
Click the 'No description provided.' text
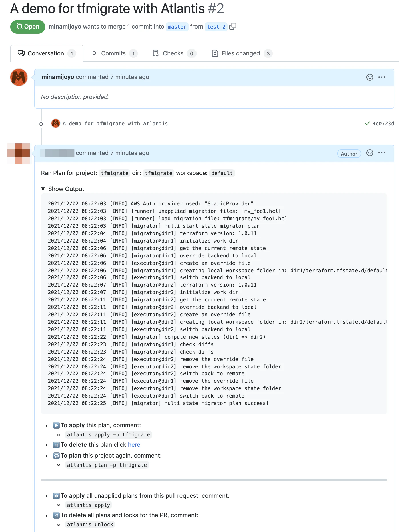(75, 97)
